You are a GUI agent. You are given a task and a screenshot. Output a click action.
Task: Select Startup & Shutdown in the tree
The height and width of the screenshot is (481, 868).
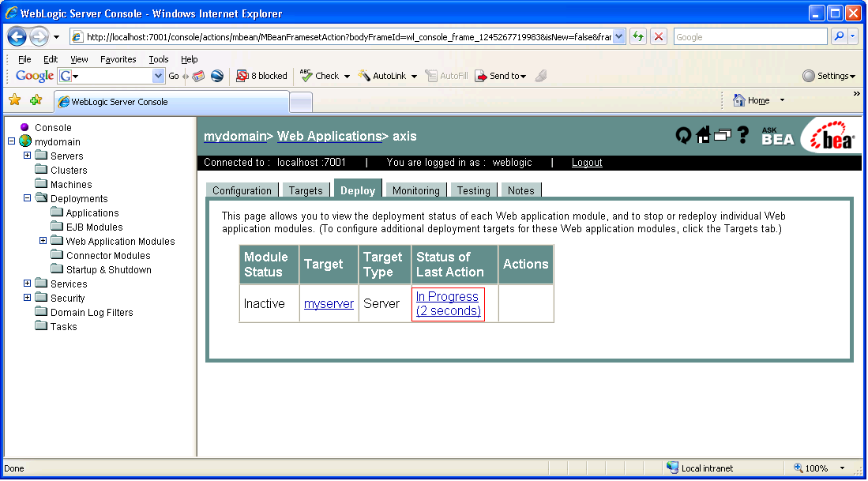108,269
